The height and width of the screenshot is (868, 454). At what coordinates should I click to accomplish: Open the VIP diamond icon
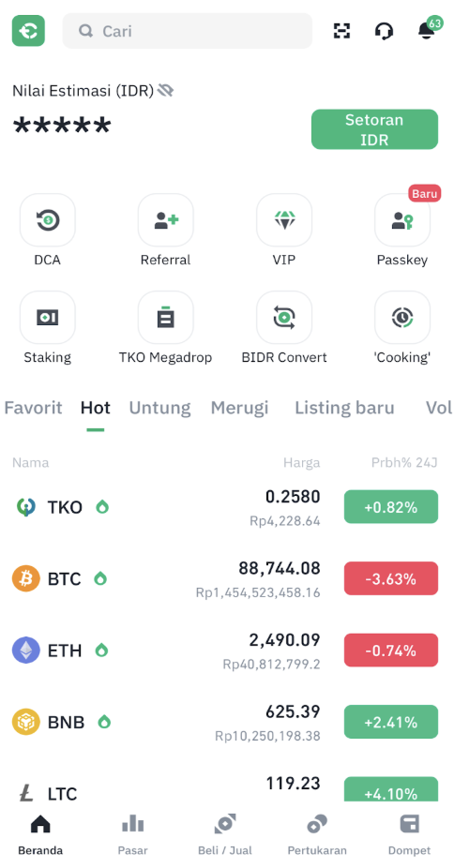(284, 220)
